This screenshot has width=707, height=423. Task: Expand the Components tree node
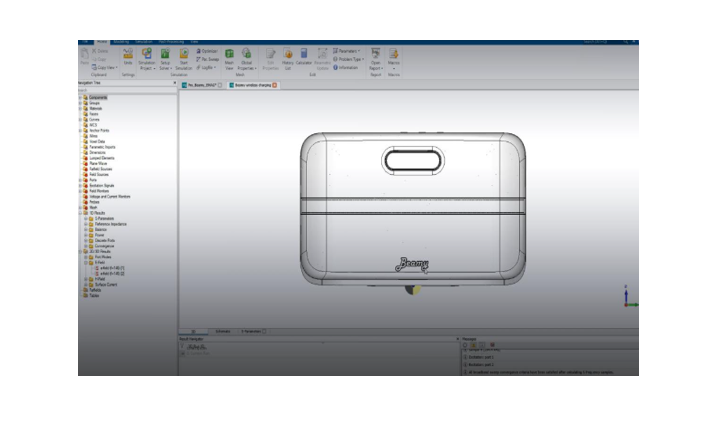tap(82, 97)
